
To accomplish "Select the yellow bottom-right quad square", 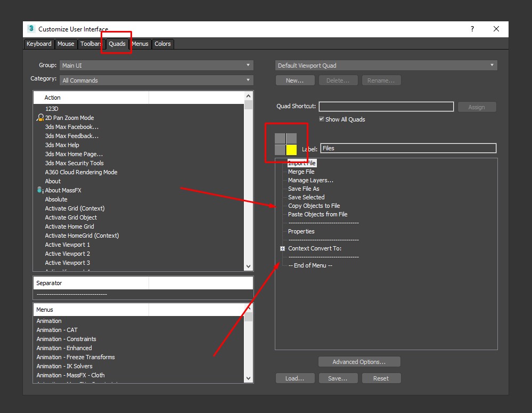I will pos(291,150).
